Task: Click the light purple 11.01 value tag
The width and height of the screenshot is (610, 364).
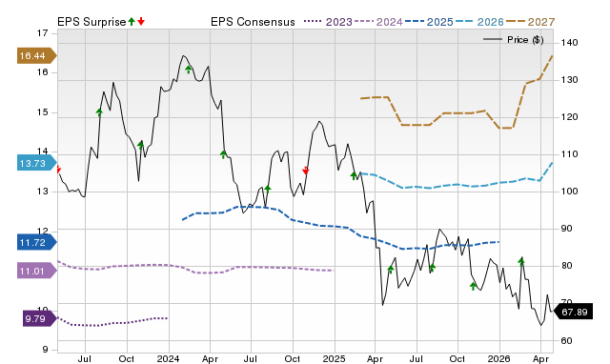Action: click(37, 271)
